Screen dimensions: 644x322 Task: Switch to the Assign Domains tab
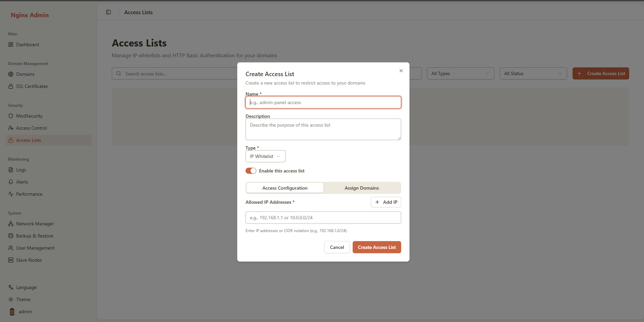coord(361,188)
